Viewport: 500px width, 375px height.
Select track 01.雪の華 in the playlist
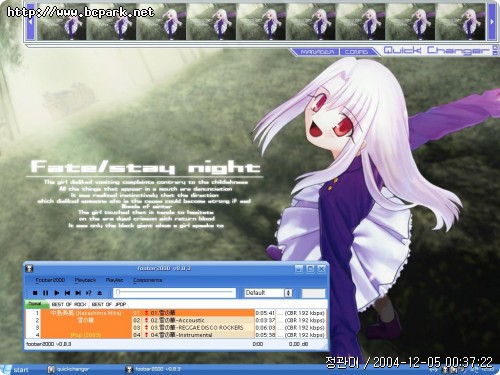(193, 313)
